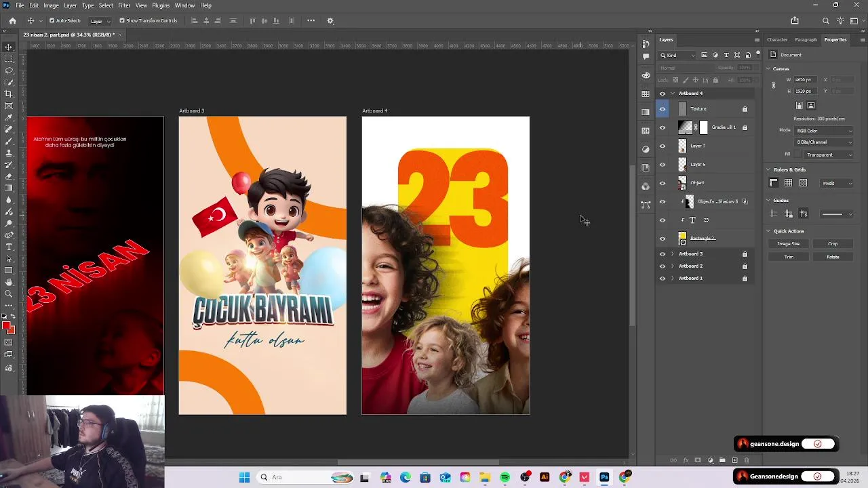Open the Home screen icon
The width and height of the screenshot is (868, 488).
(x=12, y=20)
